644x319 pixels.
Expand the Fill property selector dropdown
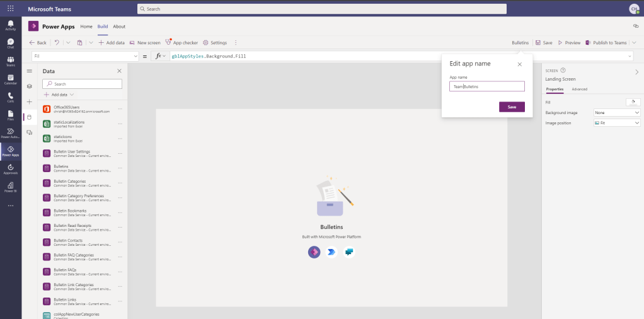(x=135, y=56)
